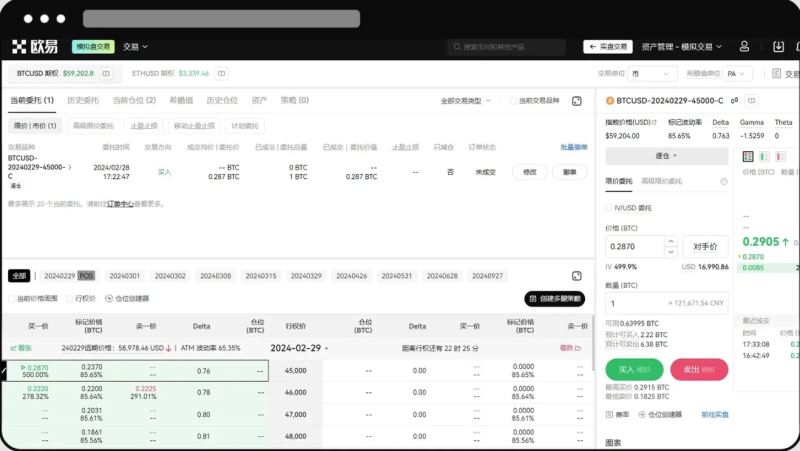Increase price with the up stepper arrow
Screen dimensions: 800x451
pos(671,241)
